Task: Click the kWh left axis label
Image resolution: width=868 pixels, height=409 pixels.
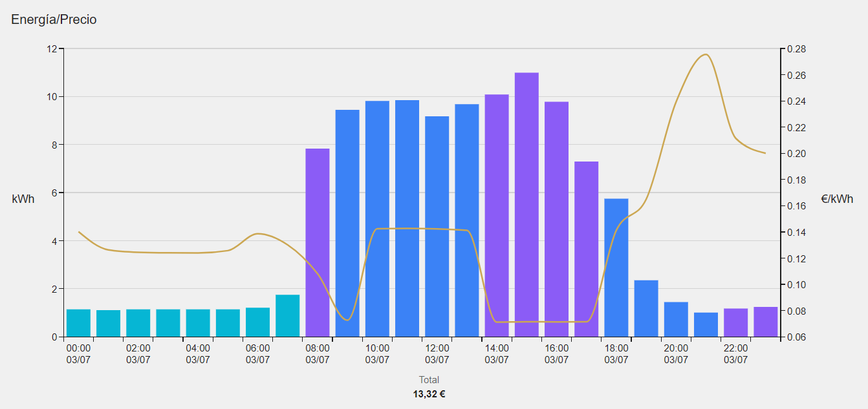Action: (x=23, y=199)
